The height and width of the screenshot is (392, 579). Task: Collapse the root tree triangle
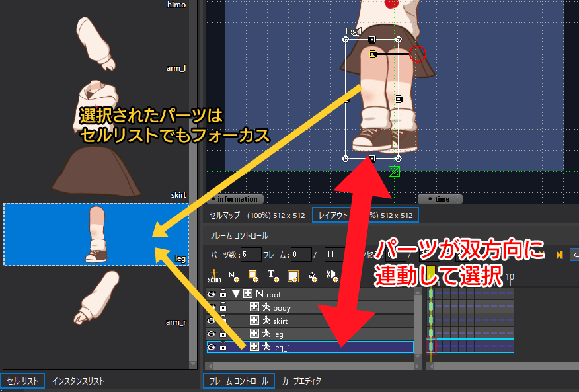coord(236,294)
